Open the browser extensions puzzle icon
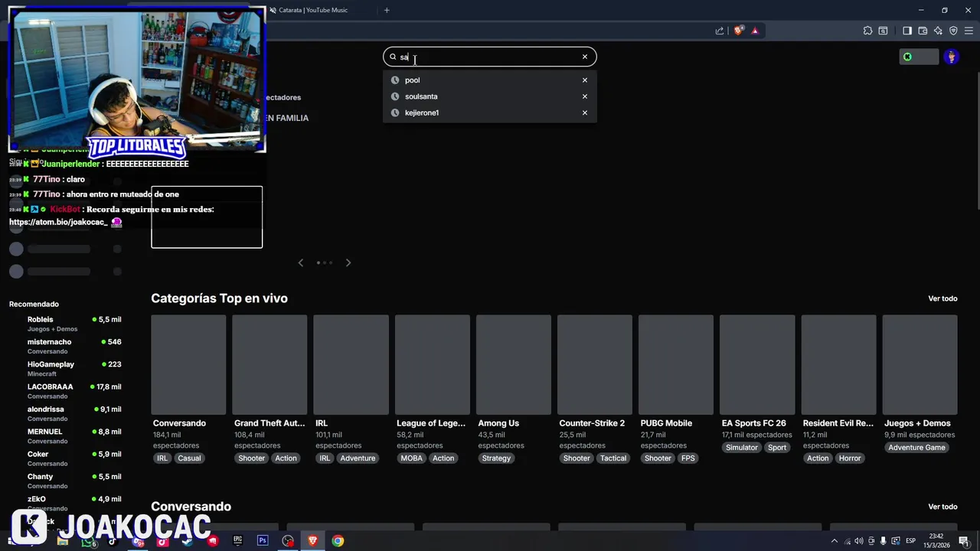980x551 pixels. click(x=867, y=31)
